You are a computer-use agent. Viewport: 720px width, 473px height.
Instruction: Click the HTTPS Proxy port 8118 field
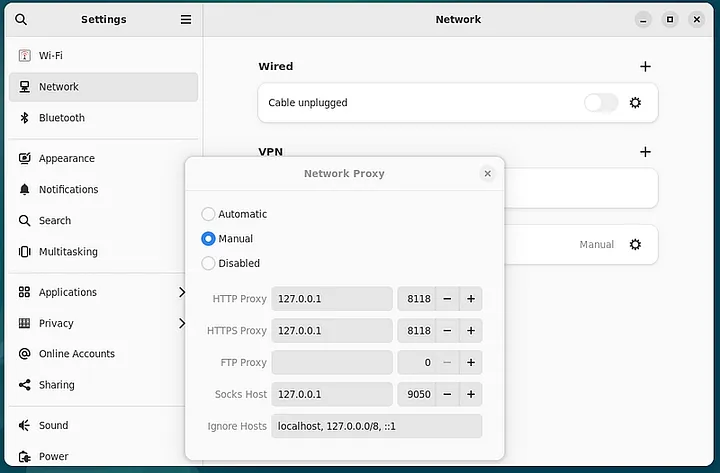(x=416, y=331)
